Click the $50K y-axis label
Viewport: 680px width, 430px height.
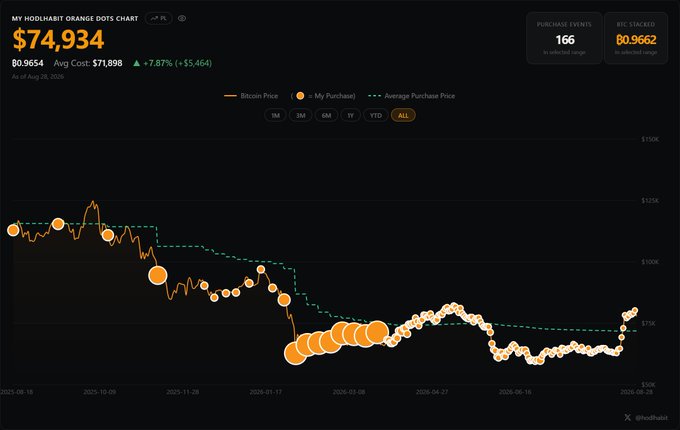pos(648,384)
